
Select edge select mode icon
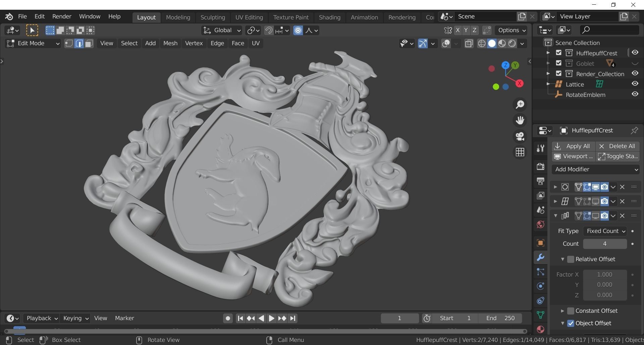pos(79,44)
